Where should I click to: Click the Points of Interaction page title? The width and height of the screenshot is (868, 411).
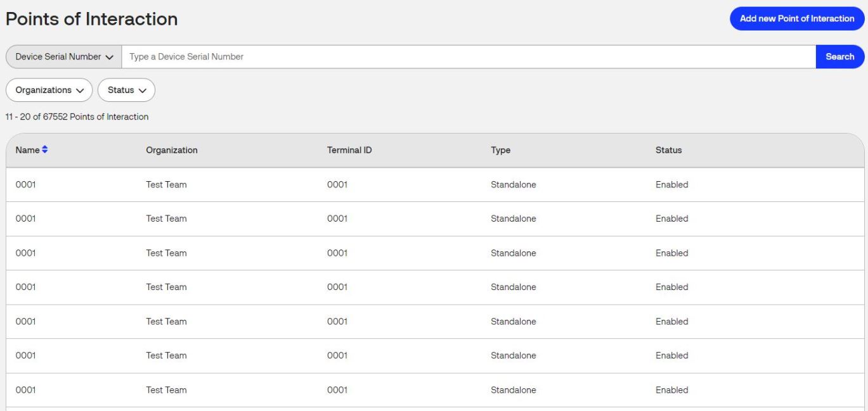coord(92,19)
